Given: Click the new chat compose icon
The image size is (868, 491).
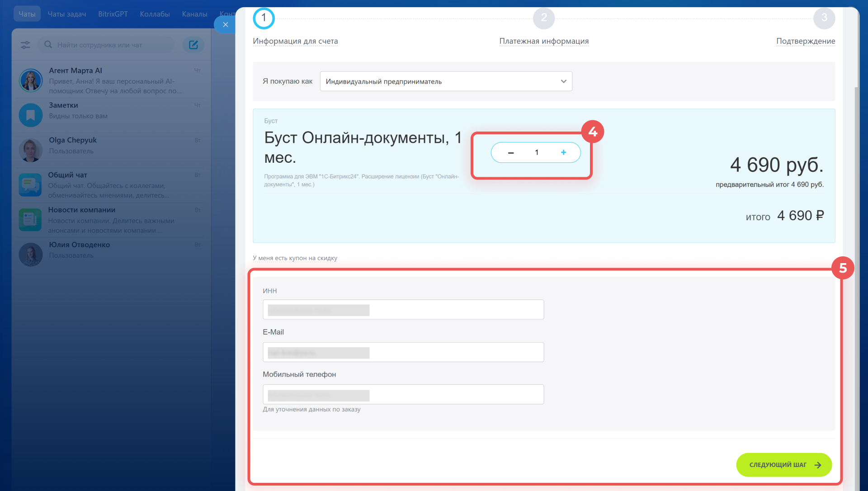Looking at the screenshot, I should click(x=193, y=45).
